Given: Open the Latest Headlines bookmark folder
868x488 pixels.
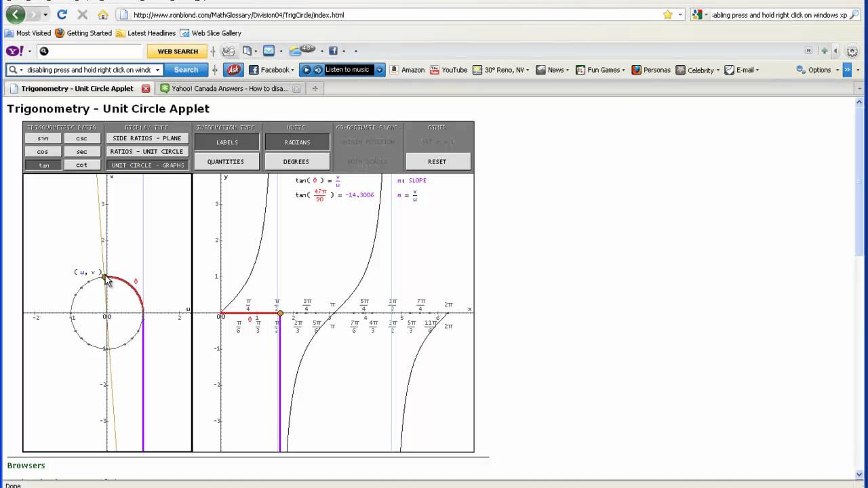Looking at the screenshot, I should click(146, 33).
